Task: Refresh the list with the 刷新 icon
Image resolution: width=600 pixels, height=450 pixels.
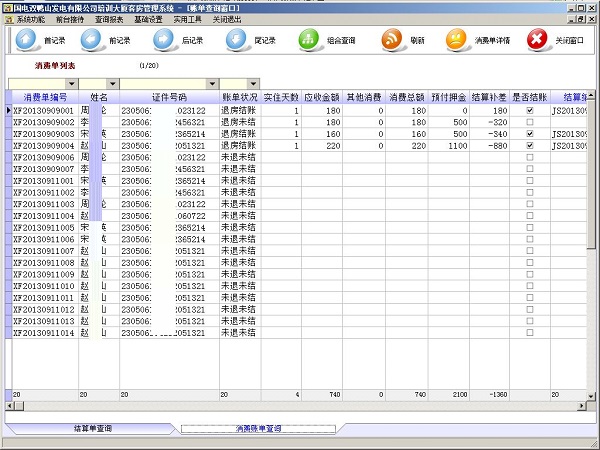Action: pyautogui.click(x=392, y=39)
